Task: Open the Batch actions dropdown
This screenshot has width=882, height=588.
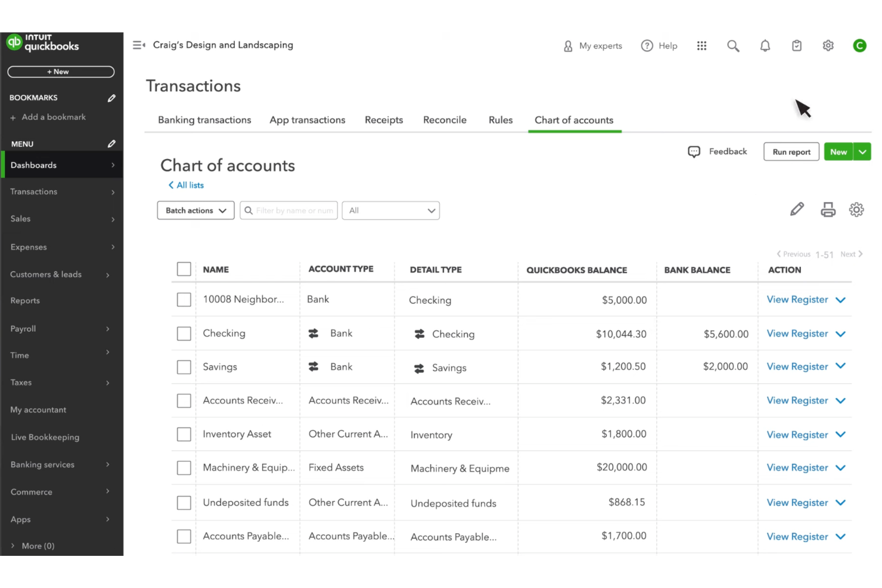Action: click(x=195, y=210)
